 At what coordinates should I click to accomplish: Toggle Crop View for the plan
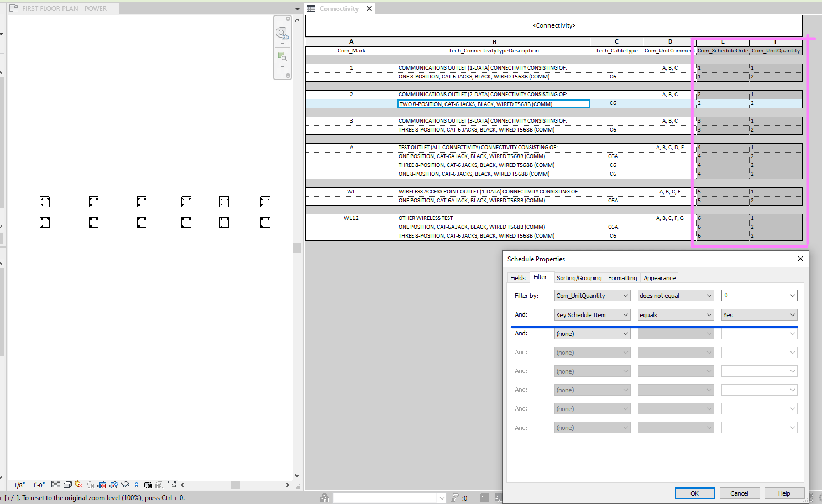pyautogui.click(x=102, y=485)
